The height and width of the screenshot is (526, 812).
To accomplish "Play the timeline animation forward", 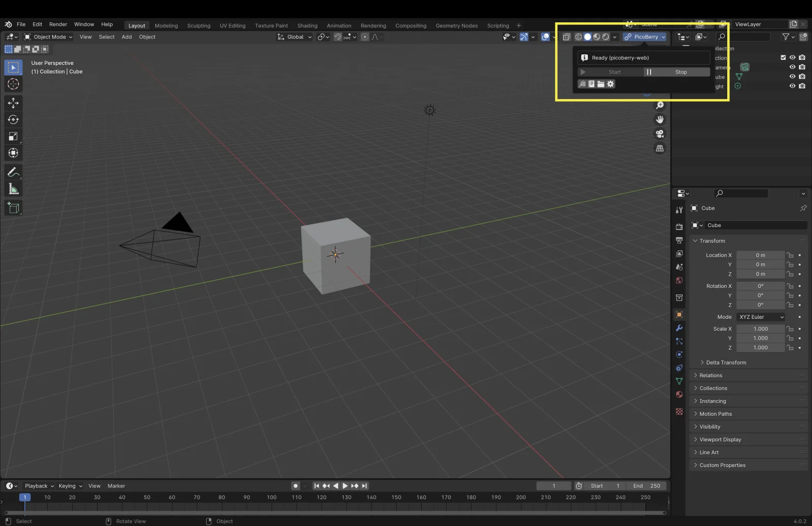I will pyautogui.click(x=345, y=486).
